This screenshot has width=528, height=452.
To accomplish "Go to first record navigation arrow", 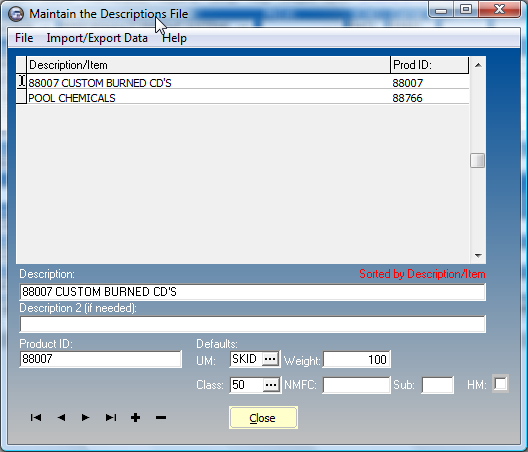I will point(36,418).
